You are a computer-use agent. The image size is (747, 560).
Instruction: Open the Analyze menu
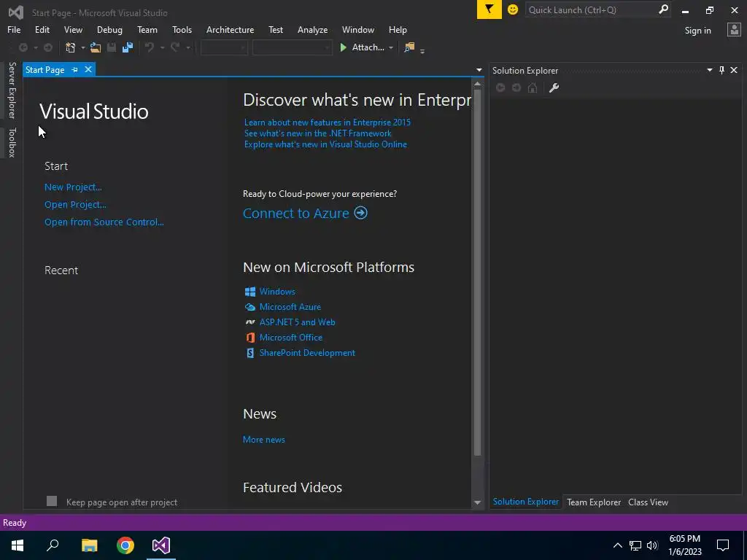[312, 29]
